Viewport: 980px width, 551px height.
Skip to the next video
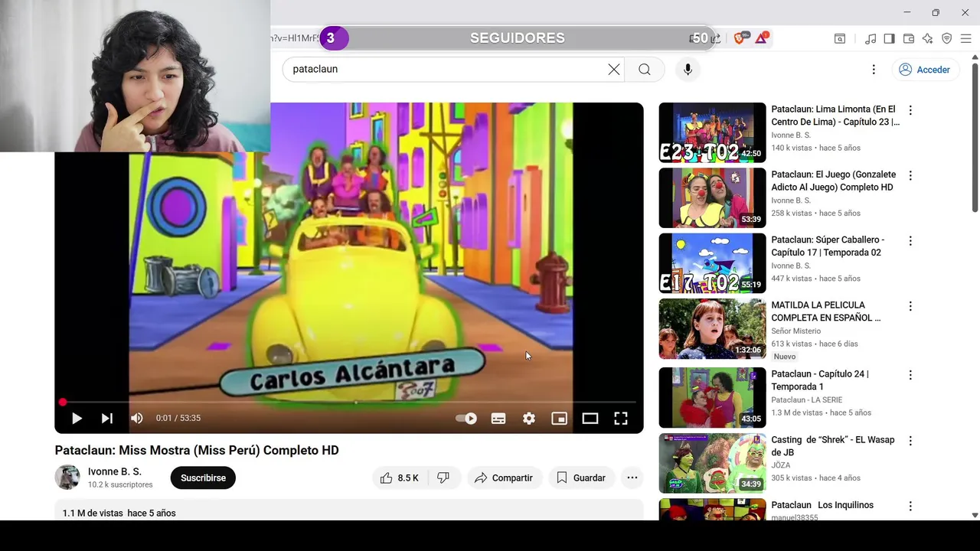107,418
